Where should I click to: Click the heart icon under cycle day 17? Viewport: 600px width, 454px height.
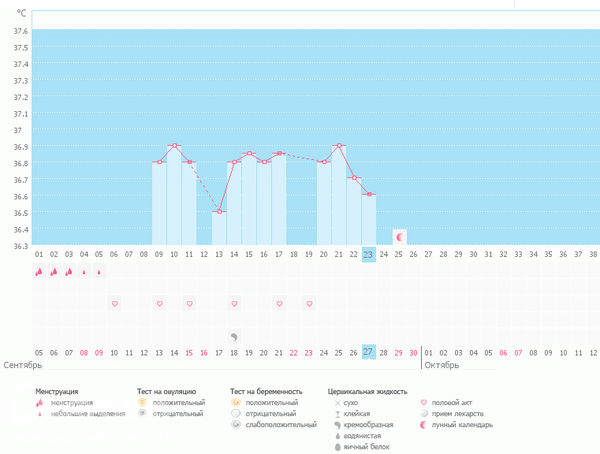point(279,303)
